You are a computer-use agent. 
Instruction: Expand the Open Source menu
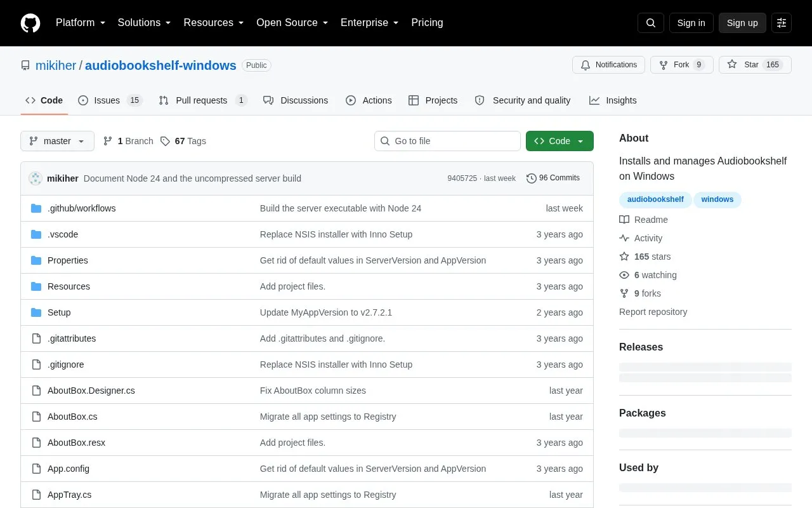pos(292,23)
